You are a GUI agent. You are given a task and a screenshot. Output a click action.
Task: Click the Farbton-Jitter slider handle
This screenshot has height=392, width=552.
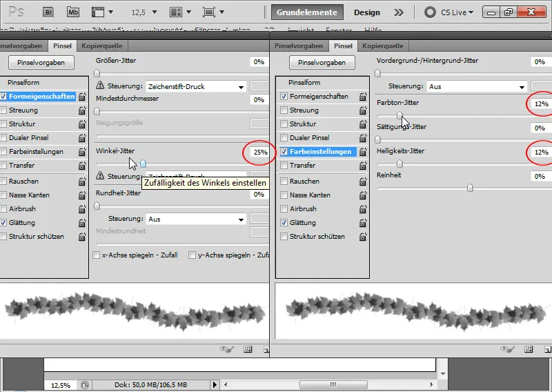click(400, 115)
